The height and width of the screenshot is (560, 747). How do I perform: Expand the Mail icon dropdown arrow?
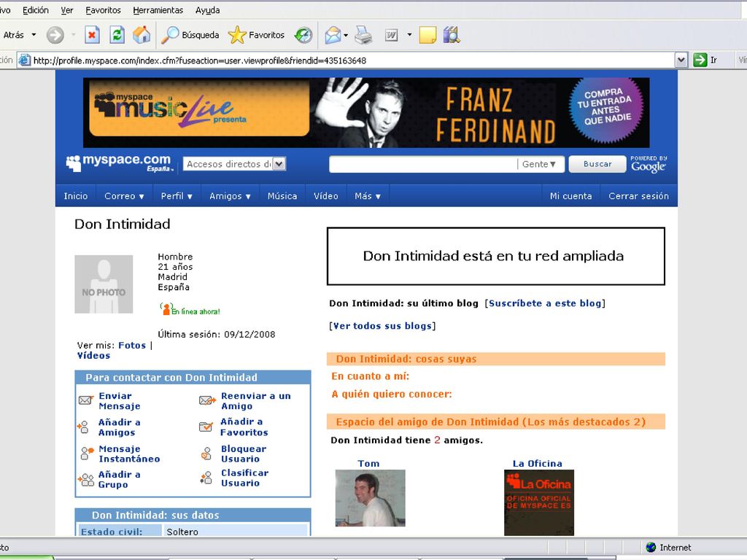tap(346, 35)
